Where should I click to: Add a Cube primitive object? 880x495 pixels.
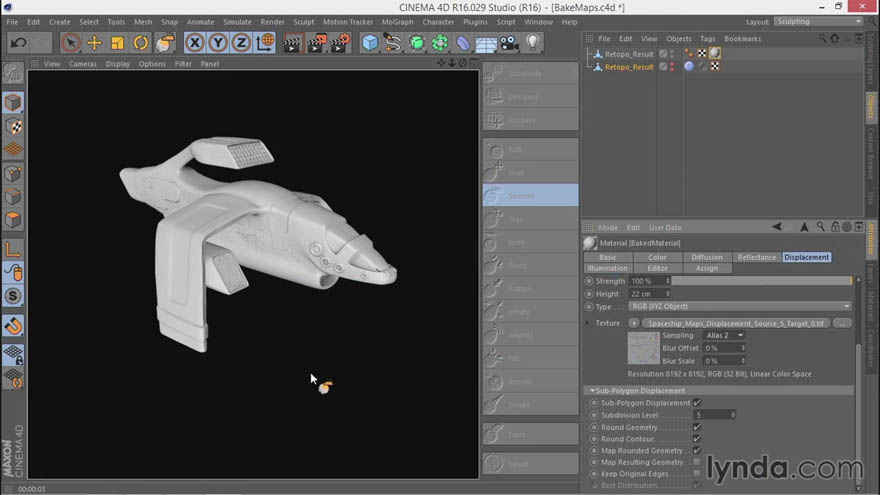[x=370, y=43]
